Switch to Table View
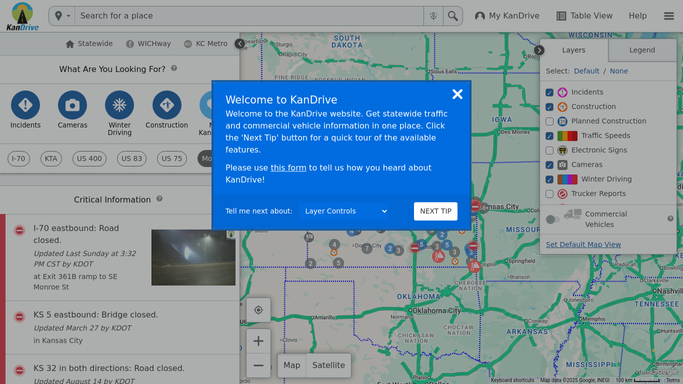Screen dimensions: 683x384 pos(584,16)
